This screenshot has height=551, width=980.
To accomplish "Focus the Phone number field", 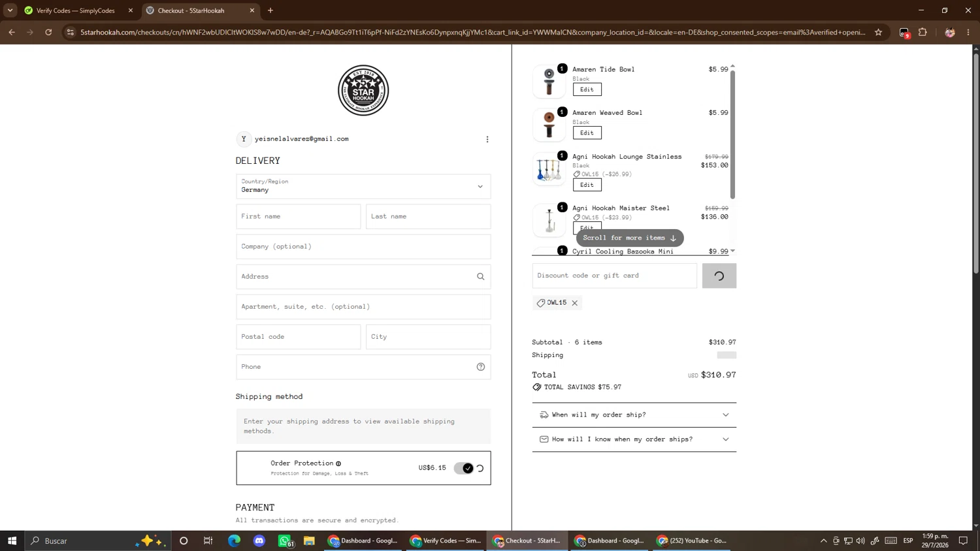I will pyautogui.click(x=363, y=367).
